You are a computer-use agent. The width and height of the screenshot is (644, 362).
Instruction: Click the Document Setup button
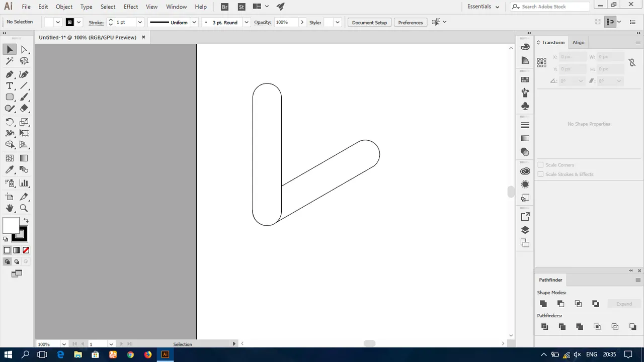click(x=370, y=22)
